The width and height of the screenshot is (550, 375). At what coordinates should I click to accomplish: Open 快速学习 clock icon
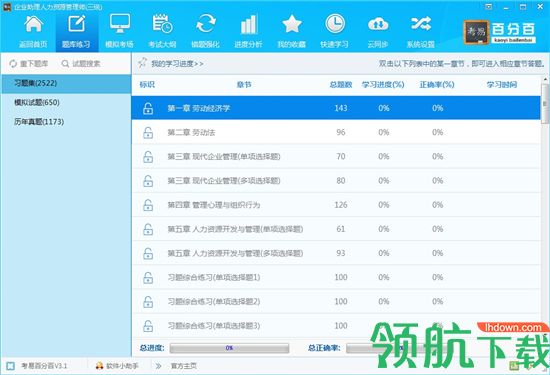tap(335, 24)
